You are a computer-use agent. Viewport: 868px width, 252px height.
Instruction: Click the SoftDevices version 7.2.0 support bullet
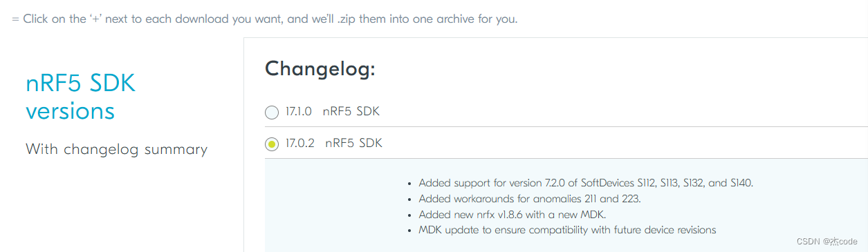coord(585,183)
